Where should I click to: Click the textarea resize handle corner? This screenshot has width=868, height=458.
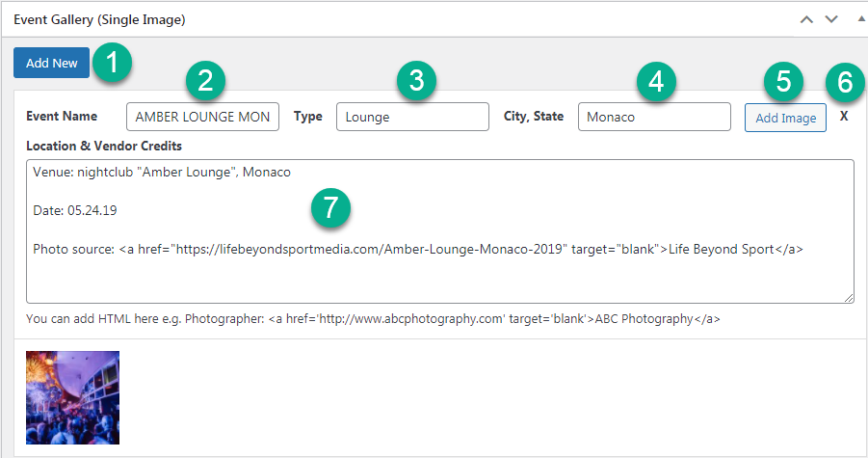(849, 298)
